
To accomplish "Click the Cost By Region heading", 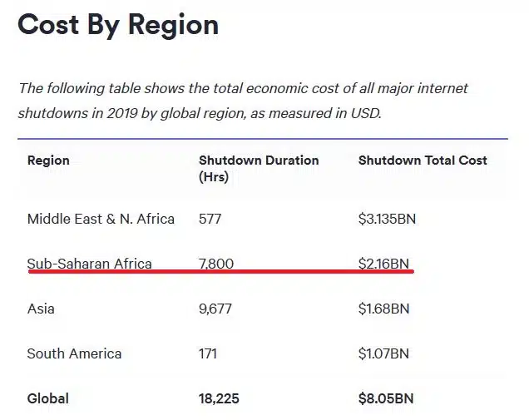I will [x=118, y=25].
